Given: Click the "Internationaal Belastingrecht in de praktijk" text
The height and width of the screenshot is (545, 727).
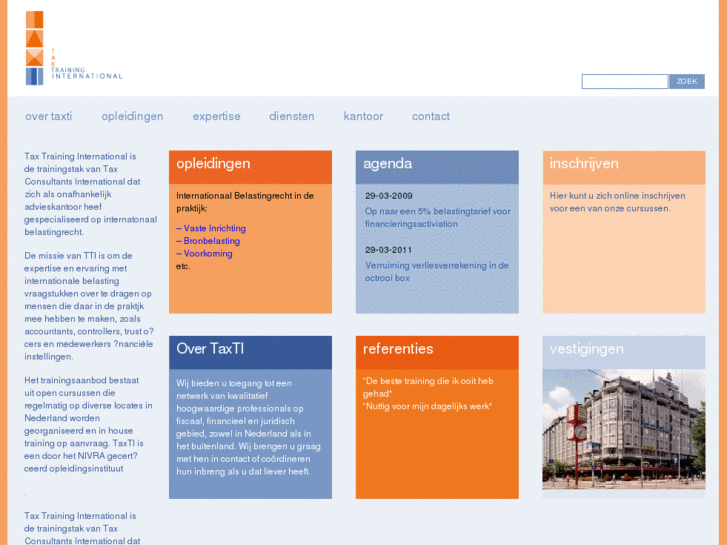Looking at the screenshot, I should [245, 202].
